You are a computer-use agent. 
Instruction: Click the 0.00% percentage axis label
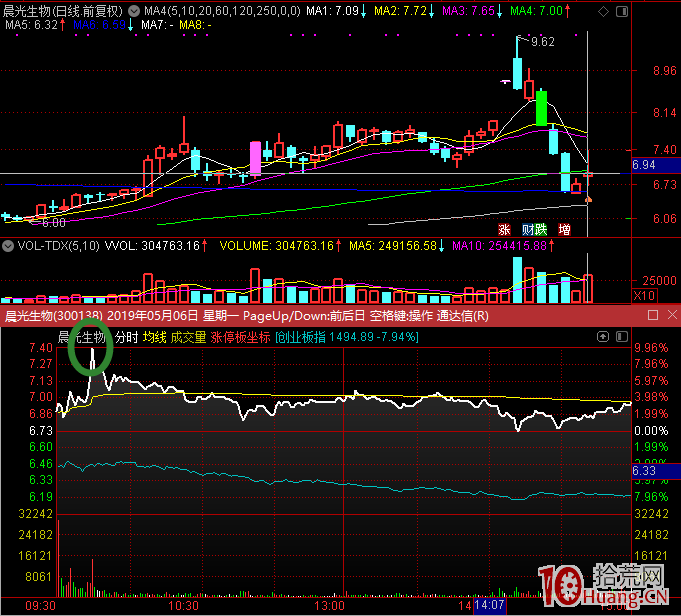tap(651, 431)
